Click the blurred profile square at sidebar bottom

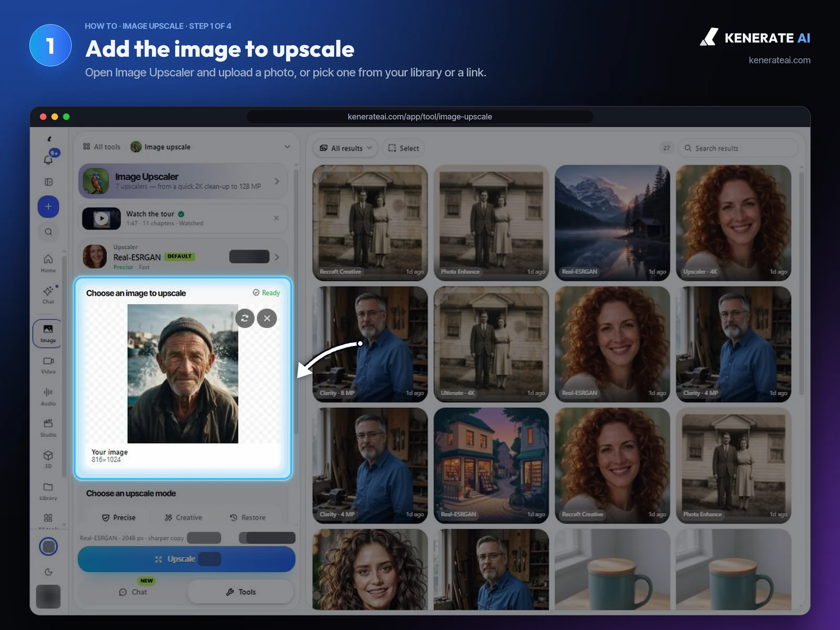pos(48,597)
